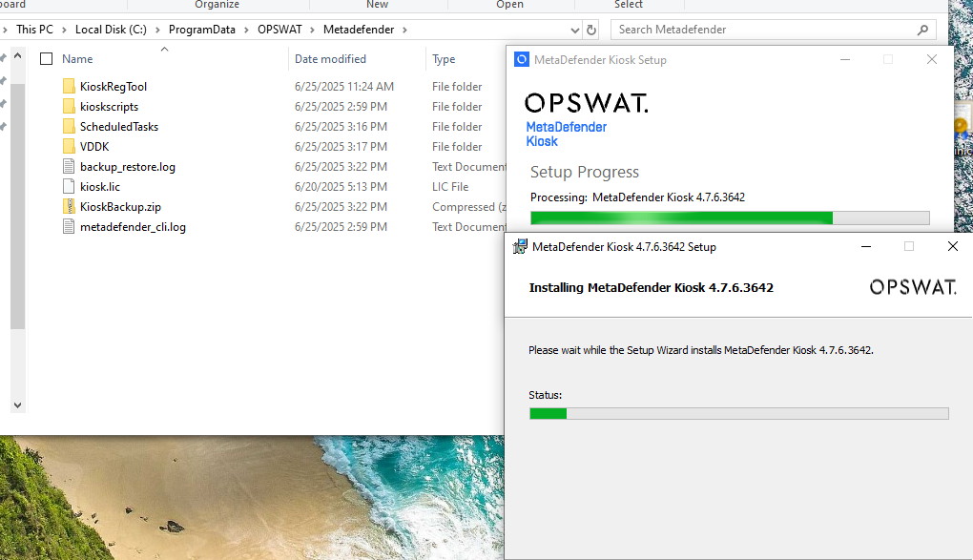The image size is (973, 560).
Task: Select the kiosk.lic file name
Action: click(x=100, y=186)
